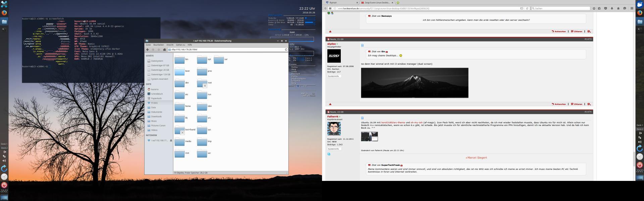Screen dimensions: 644x201
Task: Open Firefox downloads arrow
Action: (612, 8)
